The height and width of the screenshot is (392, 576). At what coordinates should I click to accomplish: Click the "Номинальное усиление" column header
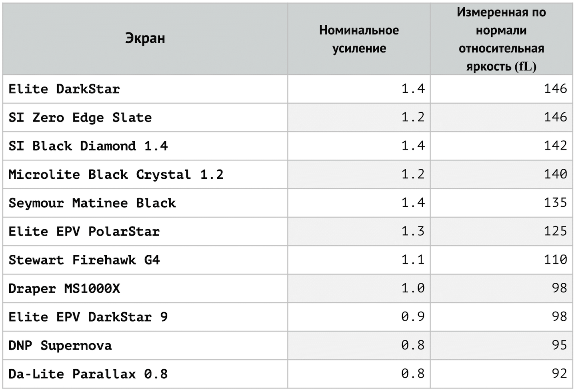click(x=359, y=39)
